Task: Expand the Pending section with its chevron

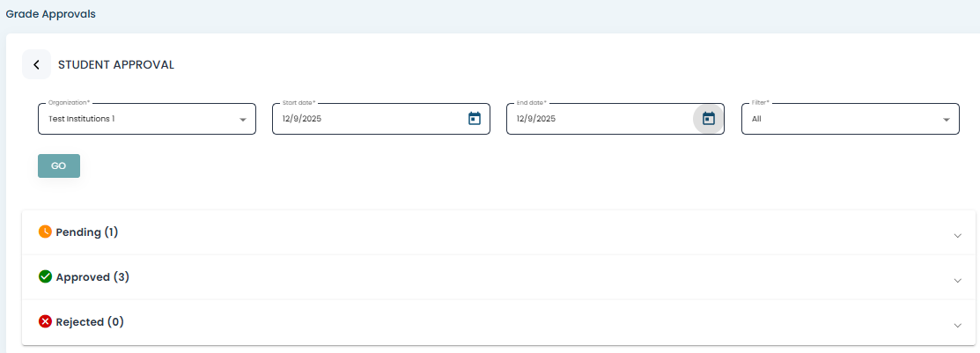Action: tap(957, 235)
